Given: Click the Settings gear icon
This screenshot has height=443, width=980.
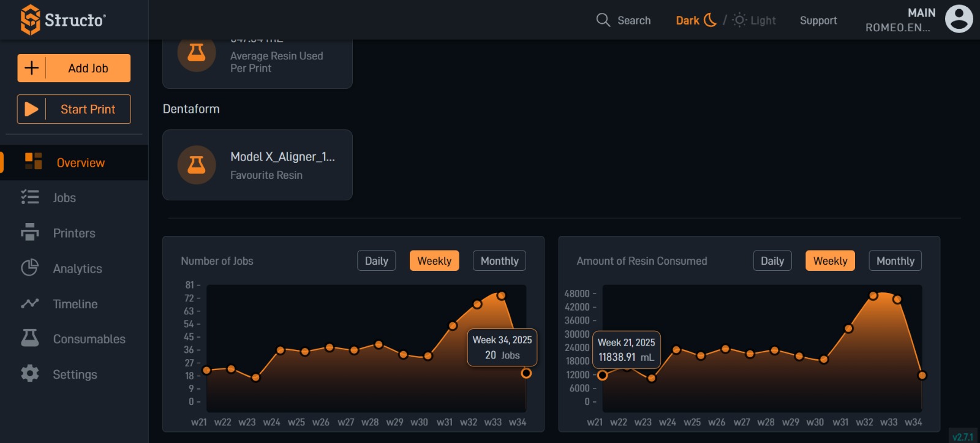Looking at the screenshot, I should click(x=29, y=374).
